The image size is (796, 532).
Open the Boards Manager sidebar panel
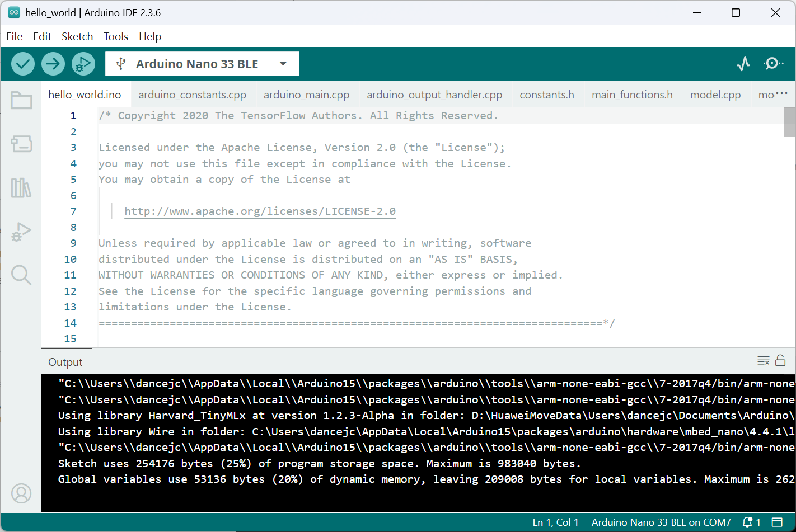pyautogui.click(x=21, y=144)
